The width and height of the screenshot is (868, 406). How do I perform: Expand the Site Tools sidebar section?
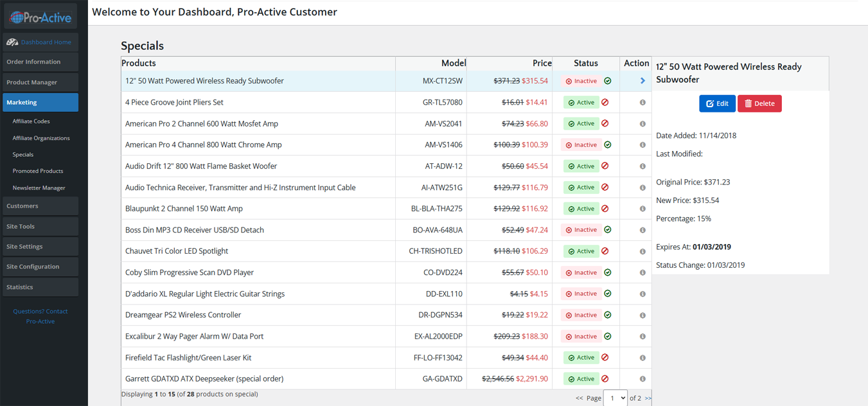[40, 227]
